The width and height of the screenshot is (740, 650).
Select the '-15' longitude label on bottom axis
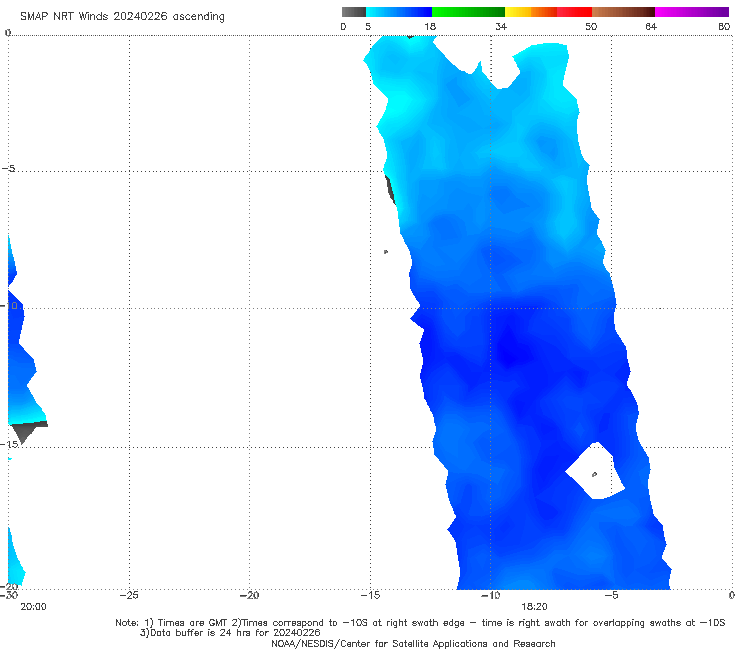(370, 595)
